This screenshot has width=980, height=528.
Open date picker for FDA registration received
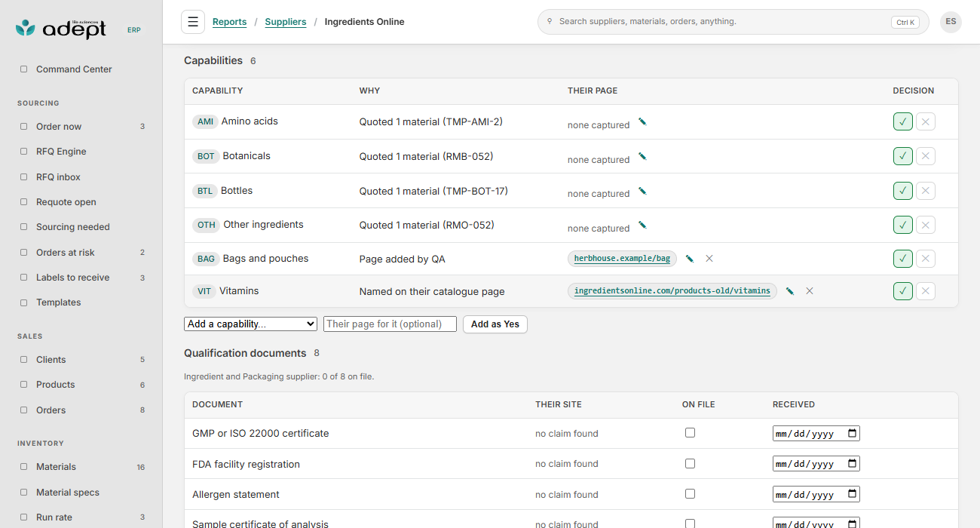click(x=853, y=463)
